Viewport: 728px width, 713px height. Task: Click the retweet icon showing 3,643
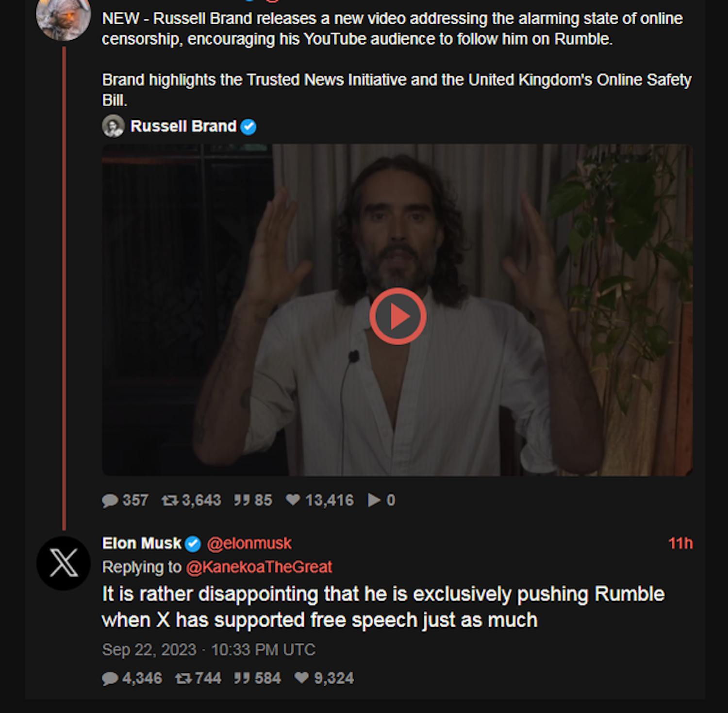(170, 501)
